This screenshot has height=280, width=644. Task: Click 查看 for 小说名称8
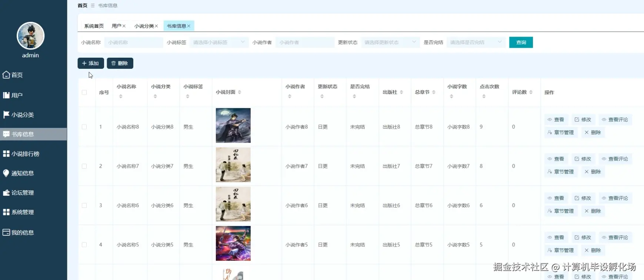pyautogui.click(x=556, y=119)
